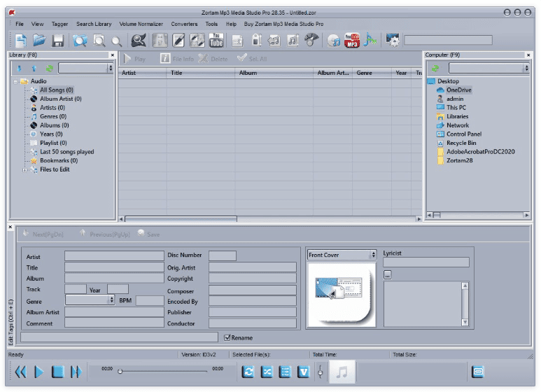
Task: Click the front cover image thumbnail
Action: (x=341, y=295)
